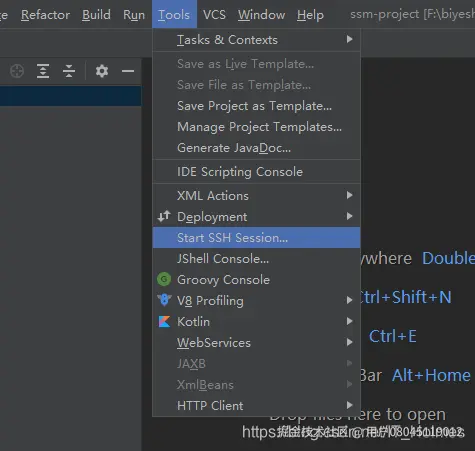Viewport: 475px width, 451px height.
Task: Click the Collapse All icon in project toolbar
Action: (69, 71)
